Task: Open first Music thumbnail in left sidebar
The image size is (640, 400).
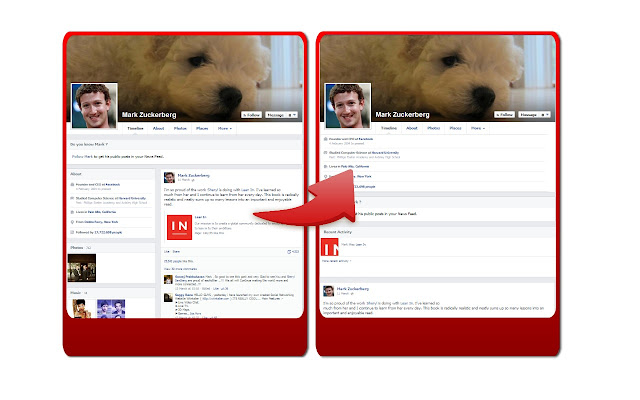Action: tap(82, 309)
